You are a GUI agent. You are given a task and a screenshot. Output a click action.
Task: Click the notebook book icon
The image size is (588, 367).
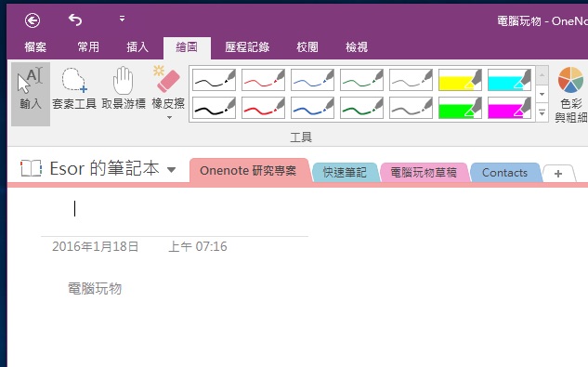tap(31, 168)
